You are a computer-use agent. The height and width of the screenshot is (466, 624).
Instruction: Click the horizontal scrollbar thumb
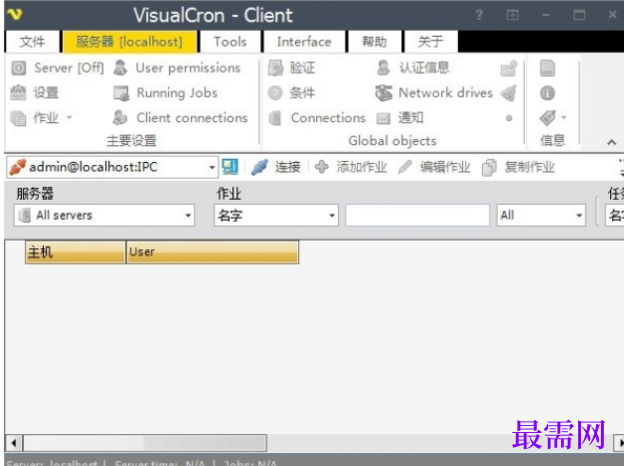tap(145, 443)
